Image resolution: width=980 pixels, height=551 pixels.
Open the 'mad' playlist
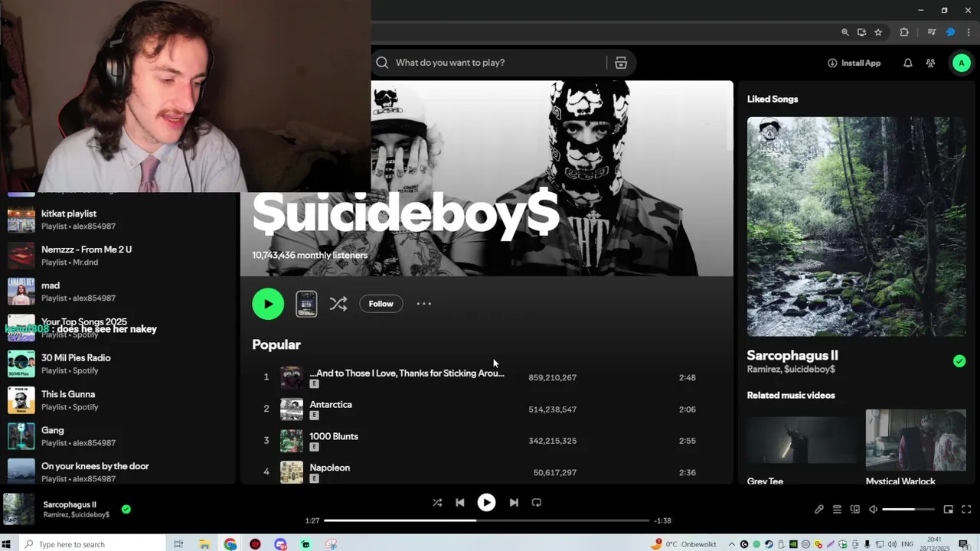(122, 292)
